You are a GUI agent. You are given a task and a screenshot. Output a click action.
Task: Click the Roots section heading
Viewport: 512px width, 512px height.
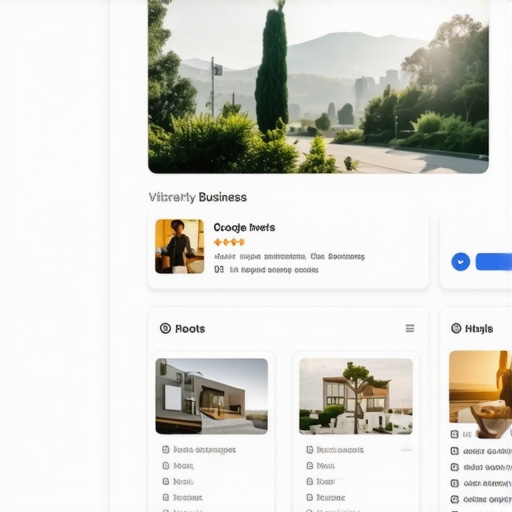tap(190, 329)
